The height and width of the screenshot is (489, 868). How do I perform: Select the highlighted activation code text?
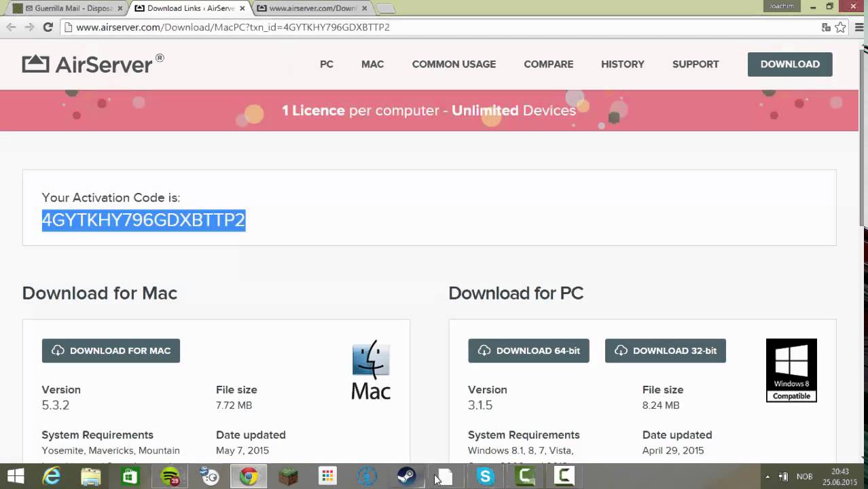(143, 220)
